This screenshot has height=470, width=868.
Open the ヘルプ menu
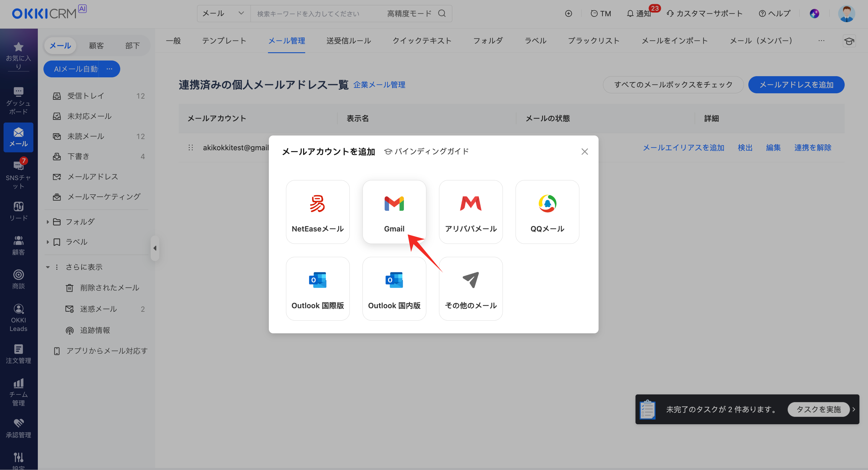[774, 14]
